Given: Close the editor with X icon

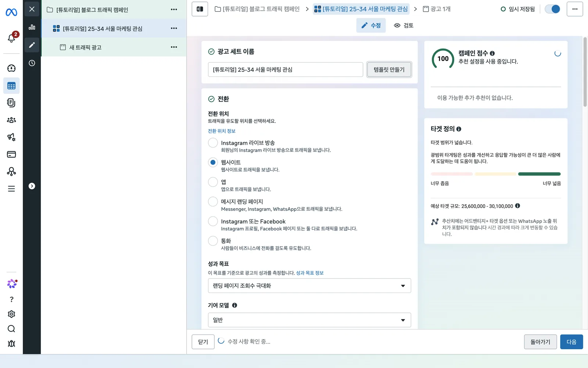Looking at the screenshot, I should point(32,9).
